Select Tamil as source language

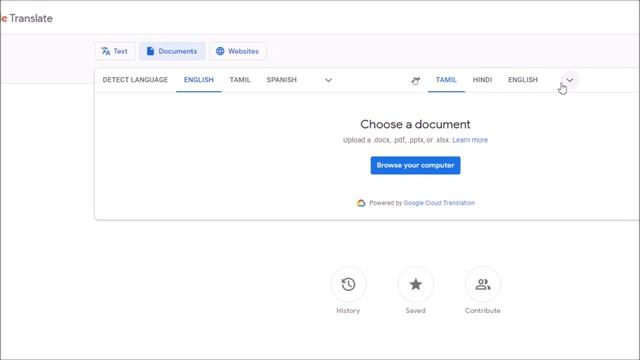click(240, 80)
